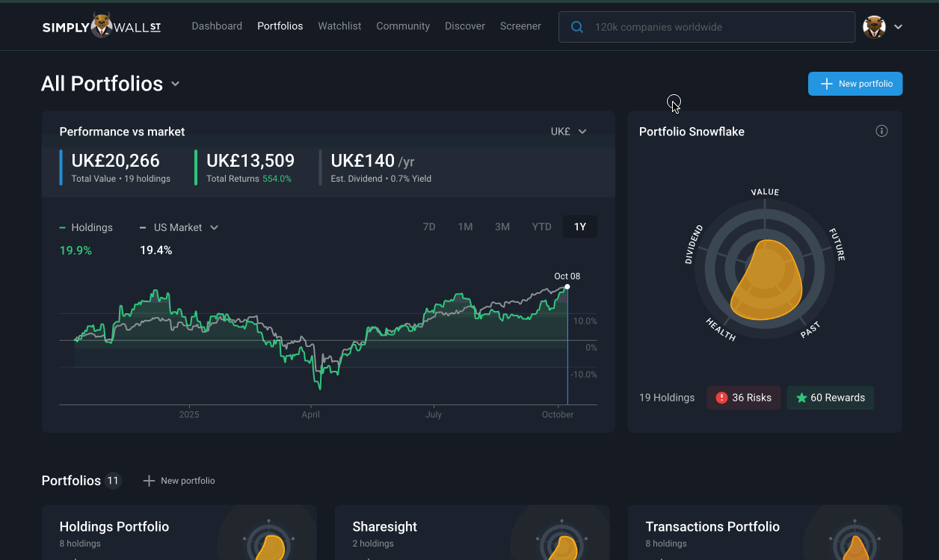Select the YTD time range
Viewport: 939px width, 560px height.
point(541,227)
